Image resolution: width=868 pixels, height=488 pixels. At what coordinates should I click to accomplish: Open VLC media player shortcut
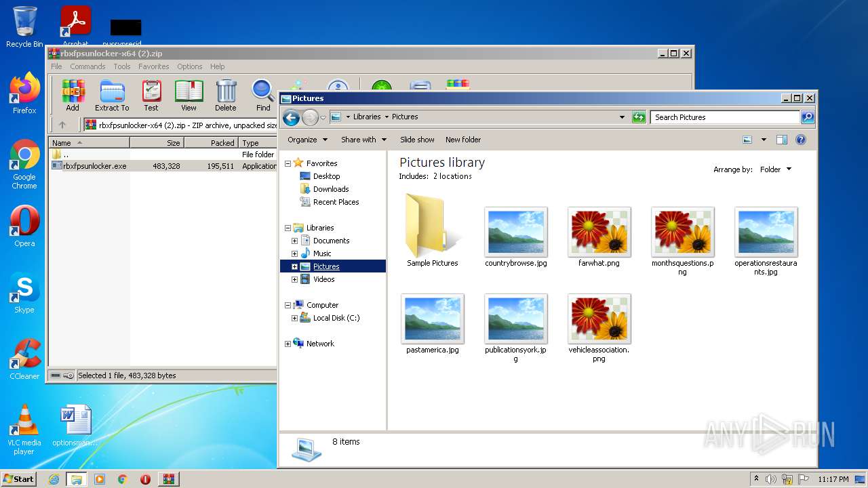coord(24,430)
